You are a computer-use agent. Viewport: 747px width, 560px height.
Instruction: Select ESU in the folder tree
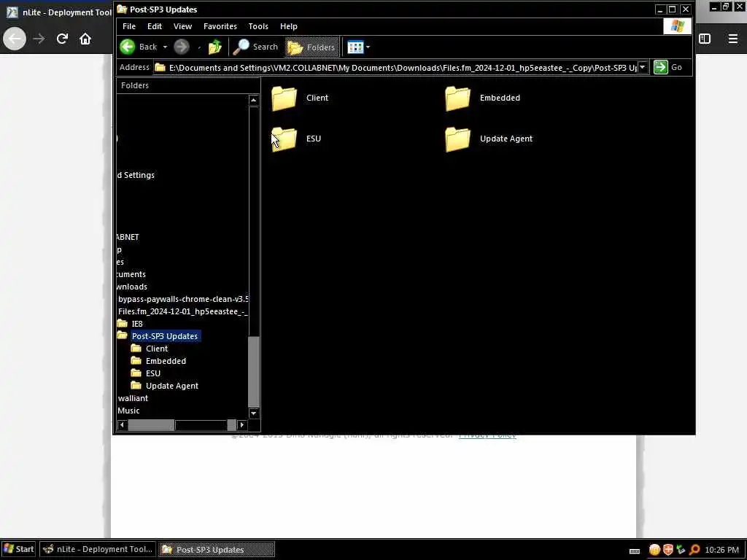(x=153, y=373)
